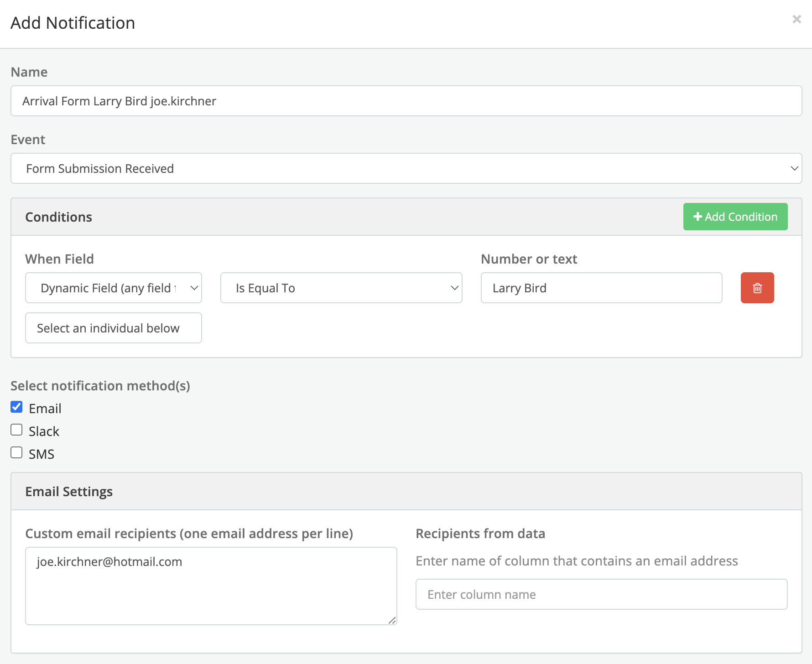Click the Email Settings panel header
This screenshot has width=812, height=664.
point(69,492)
